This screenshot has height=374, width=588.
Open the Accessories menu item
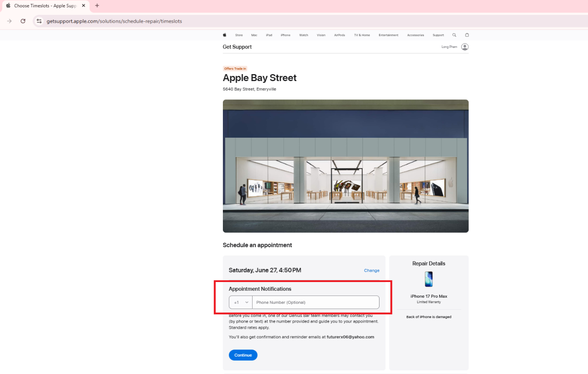coord(416,35)
